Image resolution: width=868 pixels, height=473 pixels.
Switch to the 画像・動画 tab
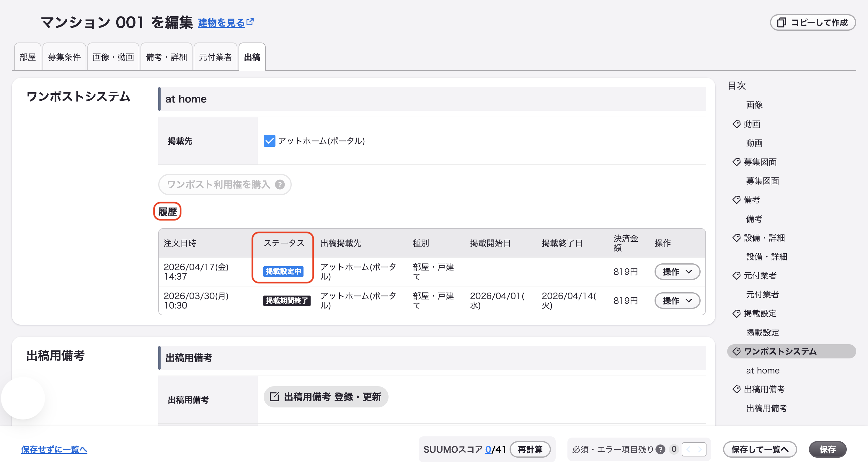tap(113, 57)
